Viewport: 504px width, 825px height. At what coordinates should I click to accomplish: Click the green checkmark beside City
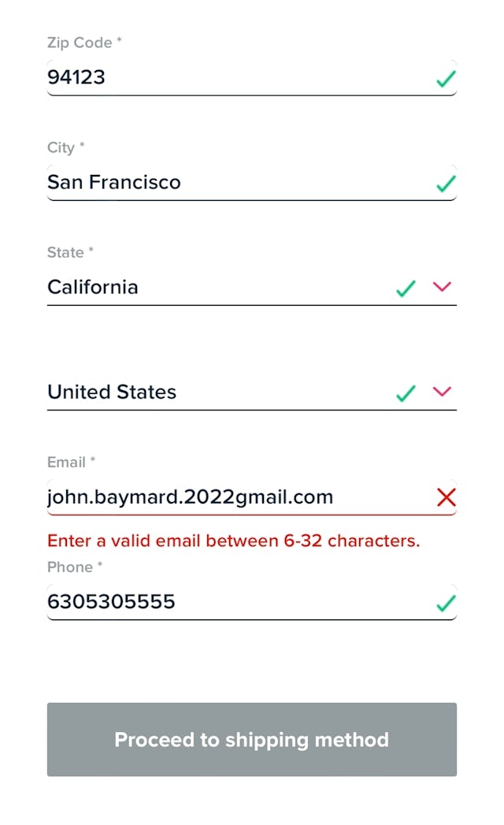(446, 184)
